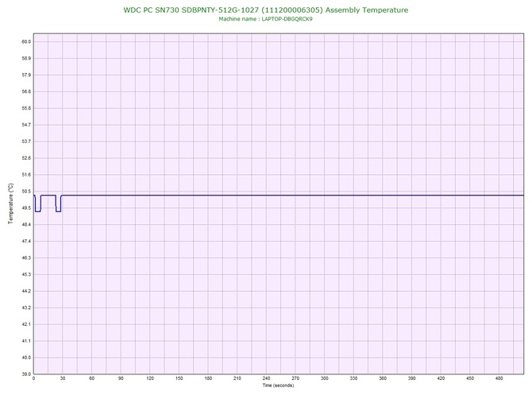Click the 43.2 y-axis tick label
Screen dimensions: 532x399
tap(26, 308)
